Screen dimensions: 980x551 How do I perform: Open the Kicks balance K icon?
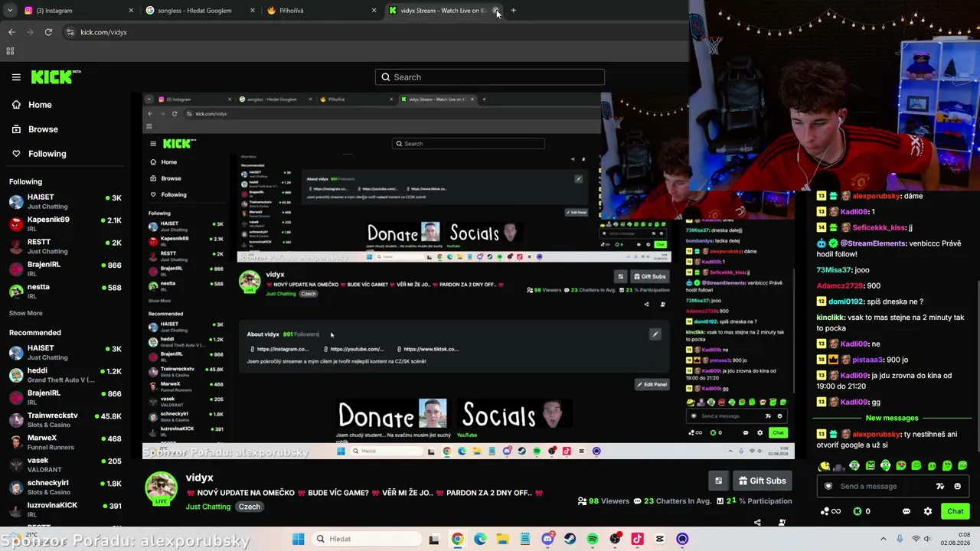(x=857, y=511)
